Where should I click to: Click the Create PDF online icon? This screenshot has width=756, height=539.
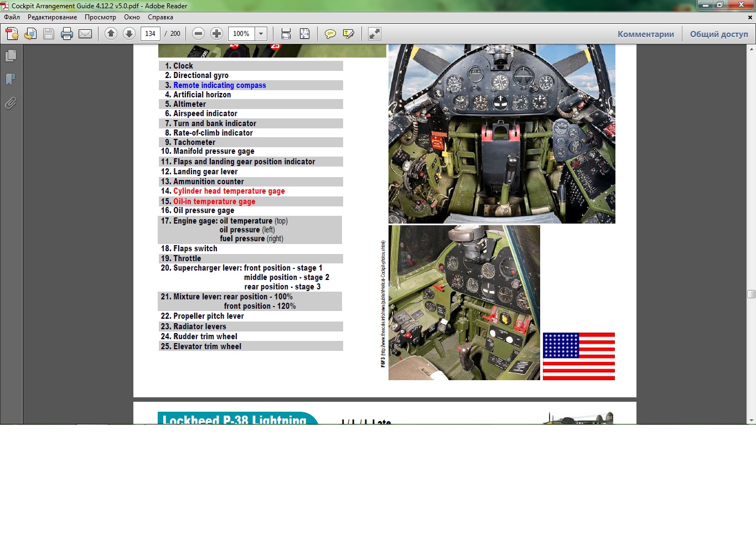[x=12, y=34]
